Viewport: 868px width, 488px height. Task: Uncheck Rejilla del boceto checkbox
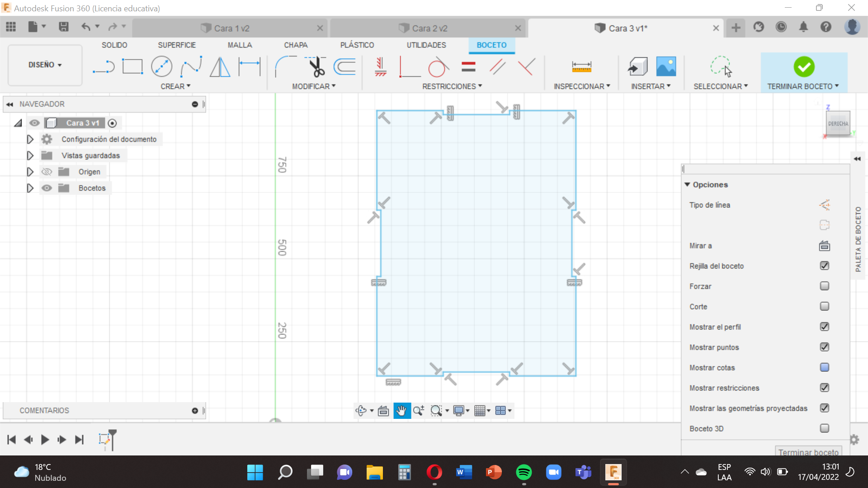(824, 266)
